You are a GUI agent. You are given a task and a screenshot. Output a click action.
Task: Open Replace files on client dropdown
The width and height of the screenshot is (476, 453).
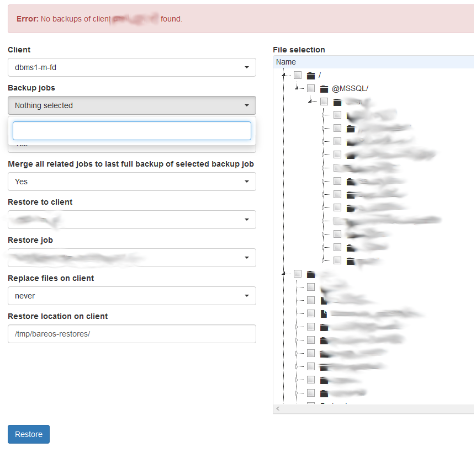[x=131, y=296]
